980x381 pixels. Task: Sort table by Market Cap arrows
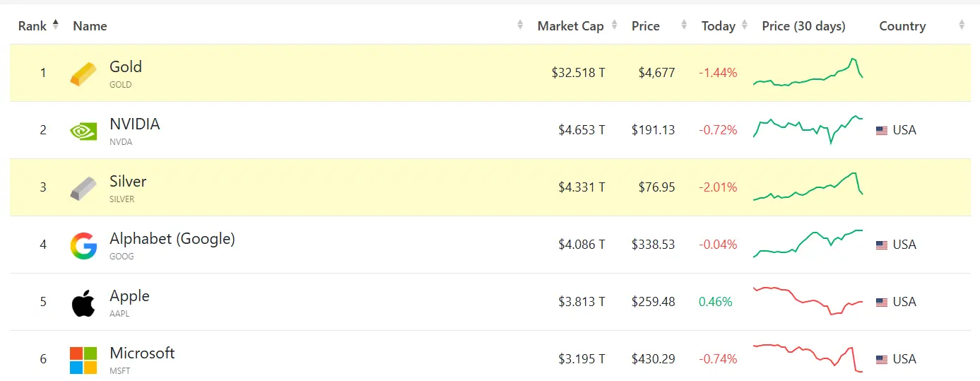(x=615, y=26)
